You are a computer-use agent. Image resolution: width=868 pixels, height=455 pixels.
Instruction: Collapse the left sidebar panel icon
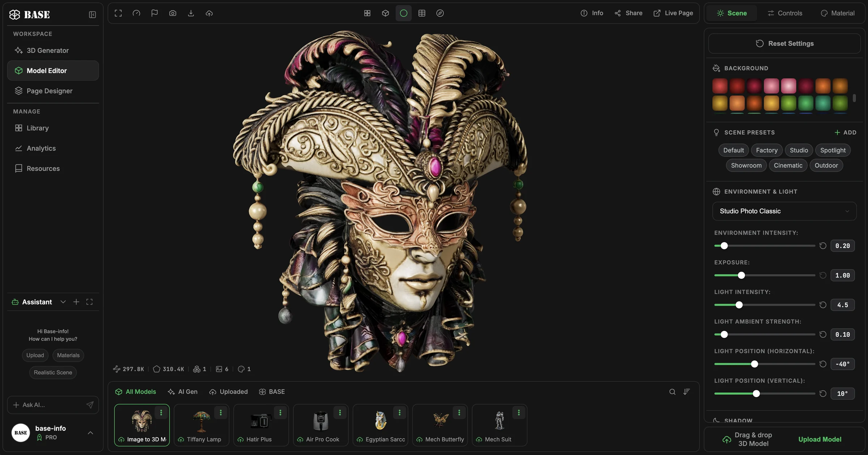click(92, 14)
